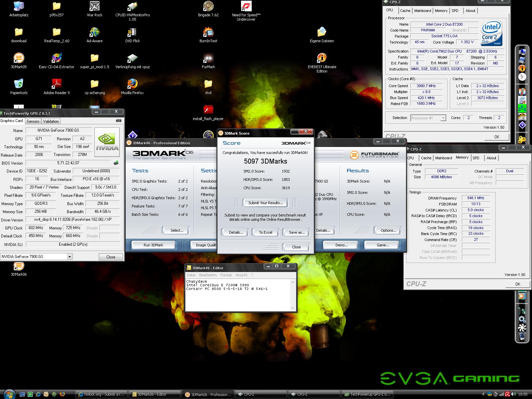Image resolution: width=532 pixels, height=399 pixels.
Task: Click Demo button in 3DMark06
Action: 341,245
